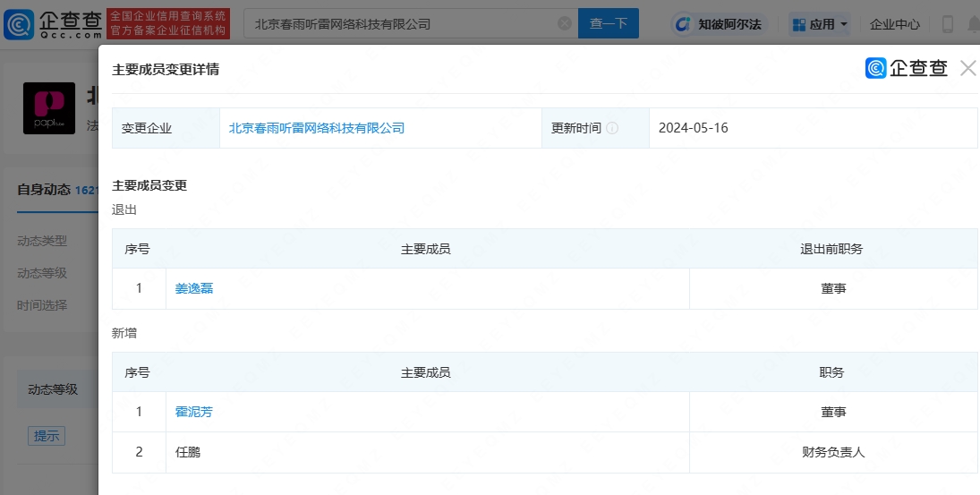Clear the search box text

pos(565,24)
